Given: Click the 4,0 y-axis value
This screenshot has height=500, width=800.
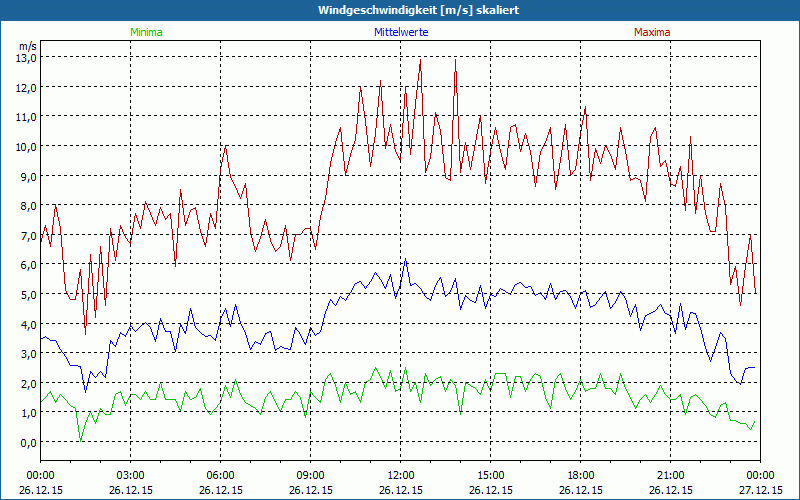Looking at the screenshot, I should [28, 324].
